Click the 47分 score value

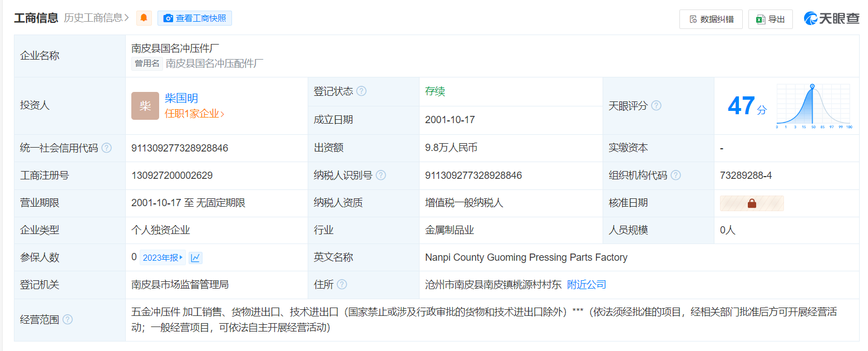click(x=747, y=106)
